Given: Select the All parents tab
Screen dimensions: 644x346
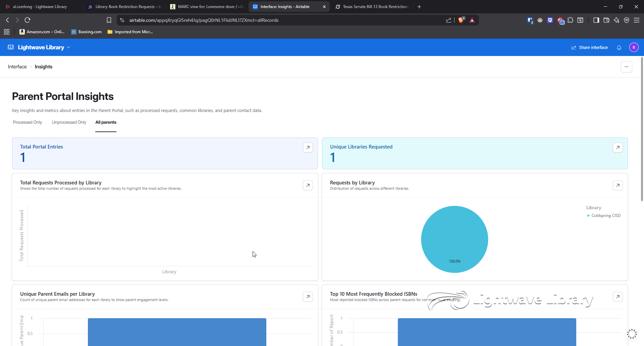Looking at the screenshot, I should (106, 122).
